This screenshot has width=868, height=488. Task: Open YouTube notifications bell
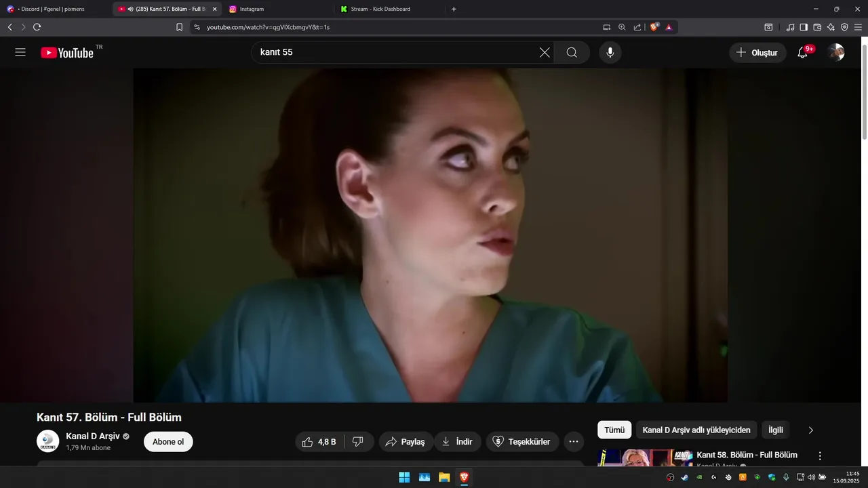803,52
